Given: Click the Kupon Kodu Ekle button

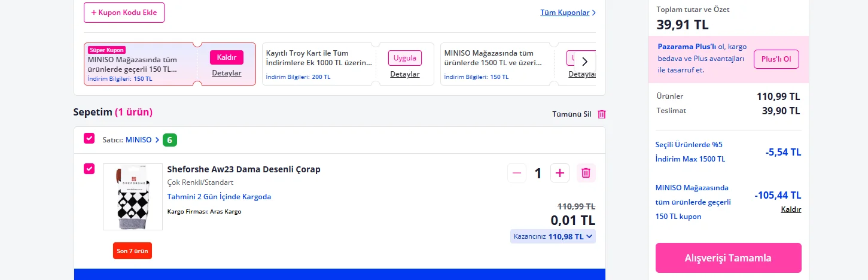Looking at the screenshot, I should 124,13.
